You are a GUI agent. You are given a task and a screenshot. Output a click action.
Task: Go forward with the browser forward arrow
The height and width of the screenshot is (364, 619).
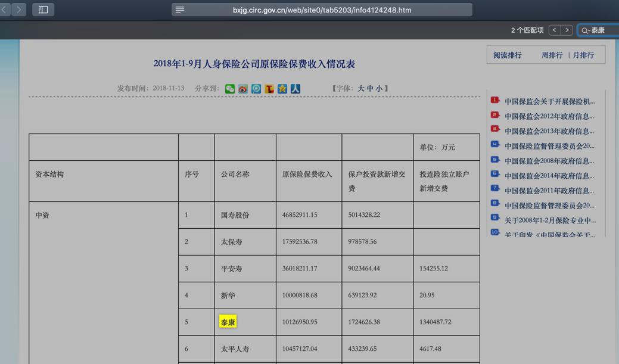tap(18, 10)
